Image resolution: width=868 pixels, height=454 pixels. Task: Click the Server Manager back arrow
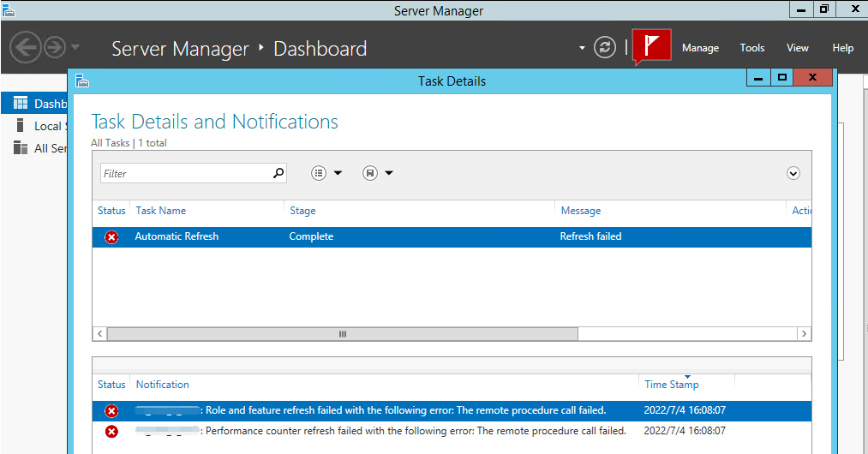(26, 48)
